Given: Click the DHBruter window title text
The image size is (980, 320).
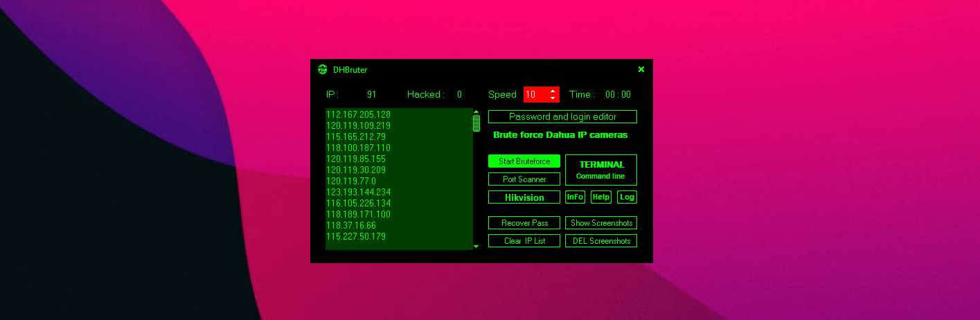Looking at the screenshot, I should (350, 70).
